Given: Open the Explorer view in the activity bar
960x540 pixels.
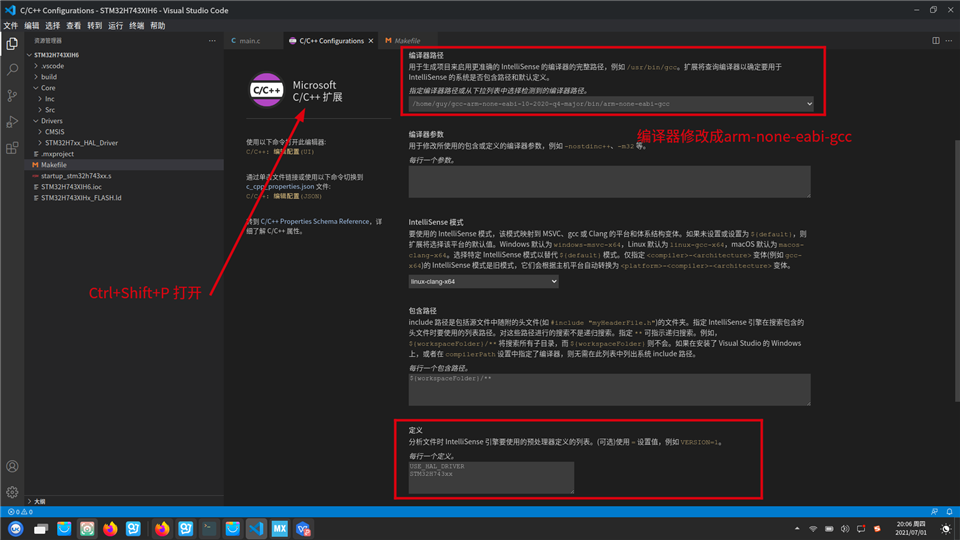Looking at the screenshot, I should tap(12, 43).
